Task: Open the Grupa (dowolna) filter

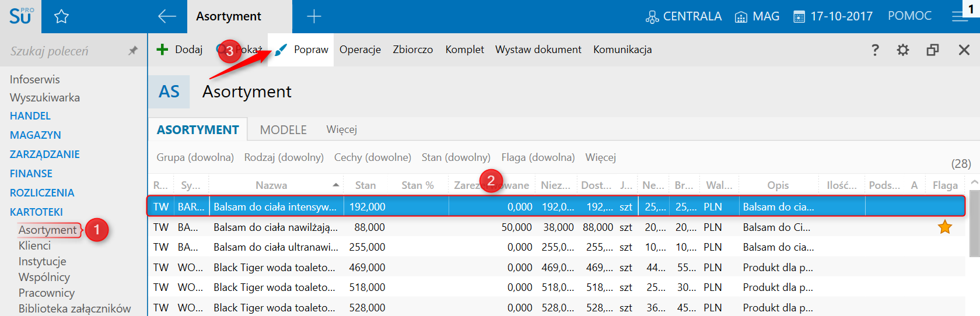Action: coord(195,157)
